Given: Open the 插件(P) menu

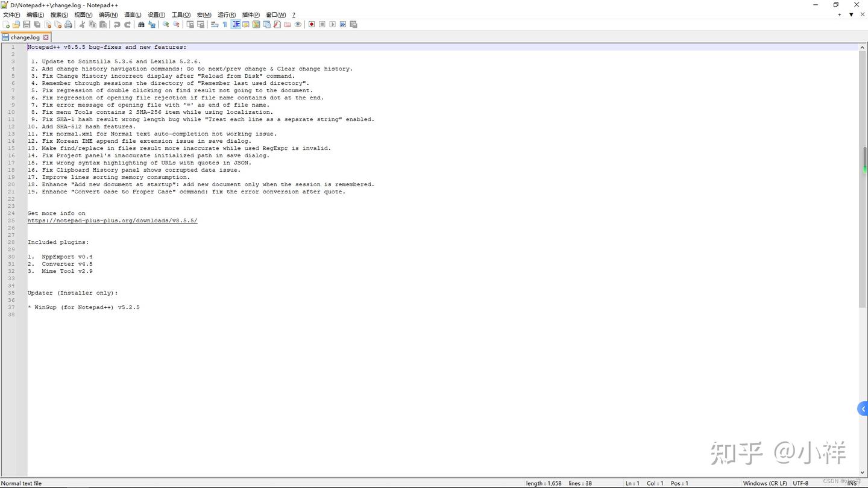Looking at the screenshot, I should [x=251, y=15].
